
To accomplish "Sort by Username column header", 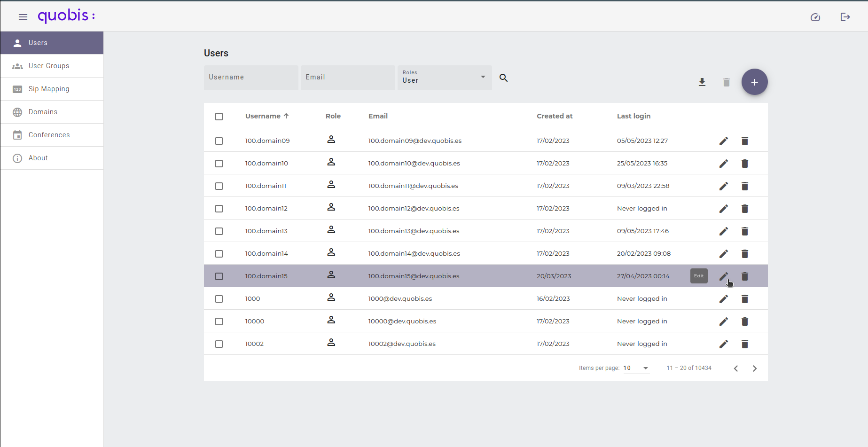I will 267,116.
